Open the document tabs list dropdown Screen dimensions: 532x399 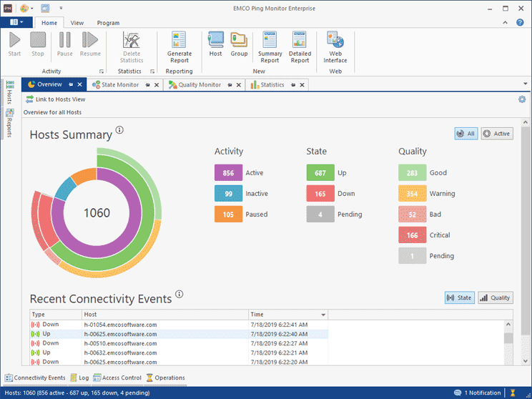(526, 84)
